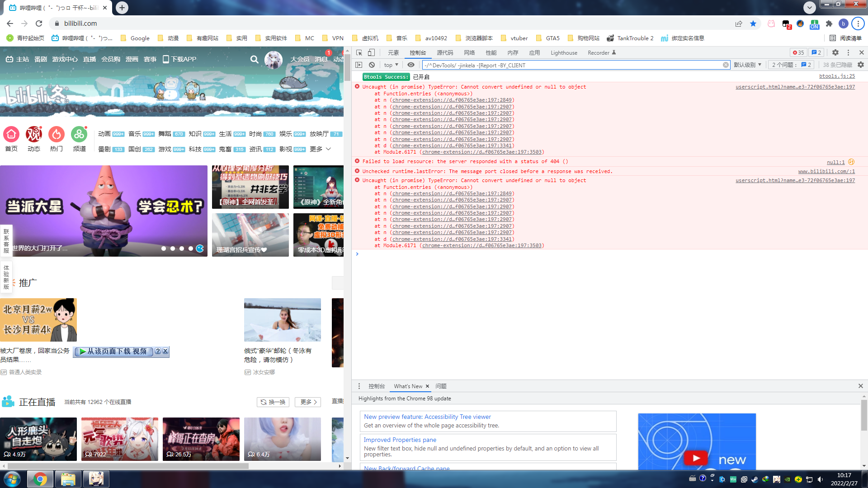868x488 pixels.
Task: Switch to the 源代码 tab in DevTools
Action: tap(445, 52)
